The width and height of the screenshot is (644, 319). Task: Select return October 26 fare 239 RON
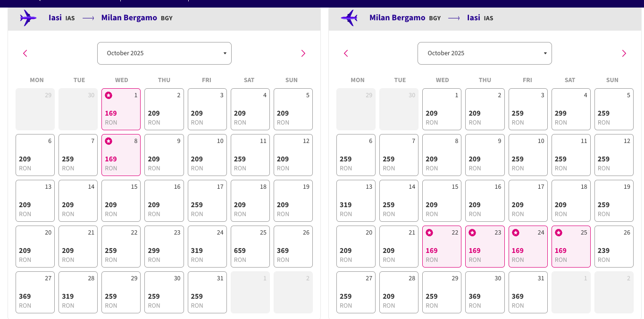614,247
